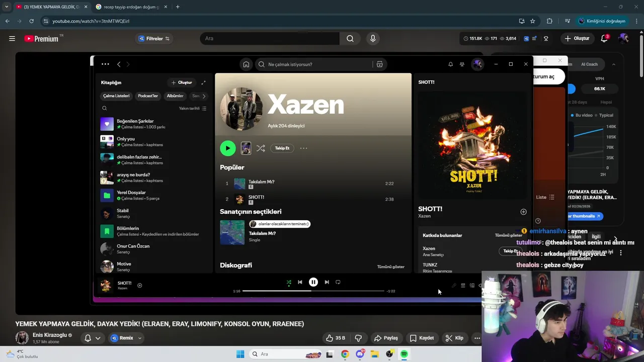This screenshot has width=644, height=362.
Task: Add SHOTT! to library from right panel
Action: tap(523, 212)
